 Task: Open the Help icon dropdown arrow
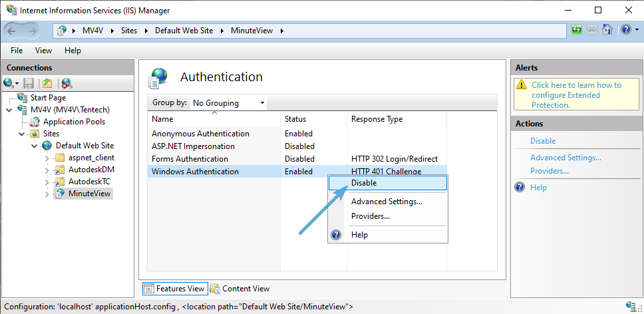637,30
